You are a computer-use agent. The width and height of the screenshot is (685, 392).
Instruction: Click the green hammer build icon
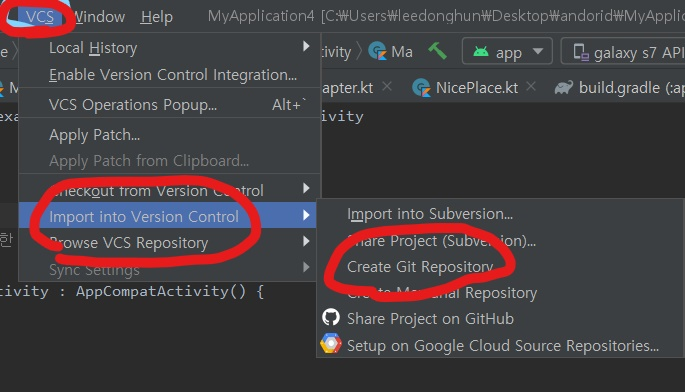[x=437, y=51]
